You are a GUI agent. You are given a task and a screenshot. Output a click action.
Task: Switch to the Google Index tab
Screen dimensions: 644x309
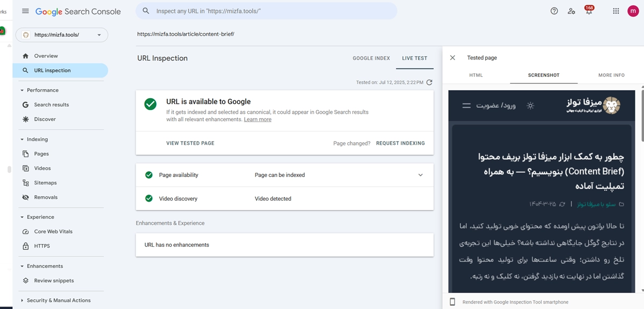click(371, 58)
